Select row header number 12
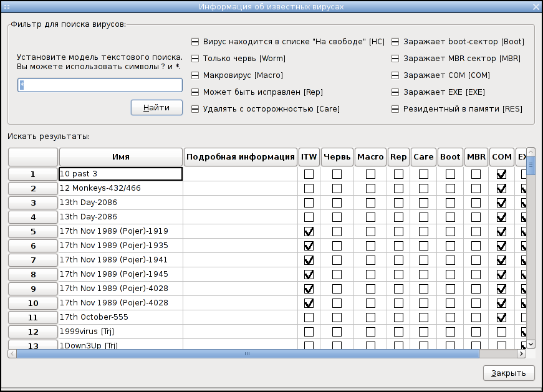Viewport: 543px width, 392px height. click(33, 332)
